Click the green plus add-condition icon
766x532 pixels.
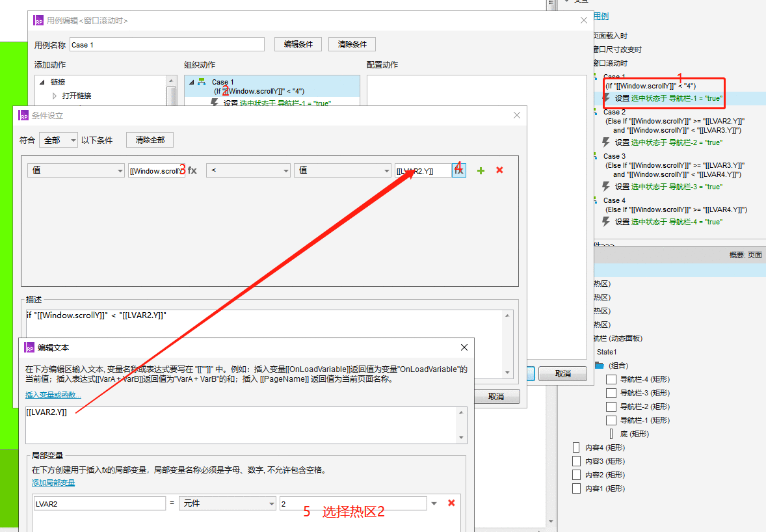[481, 170]
